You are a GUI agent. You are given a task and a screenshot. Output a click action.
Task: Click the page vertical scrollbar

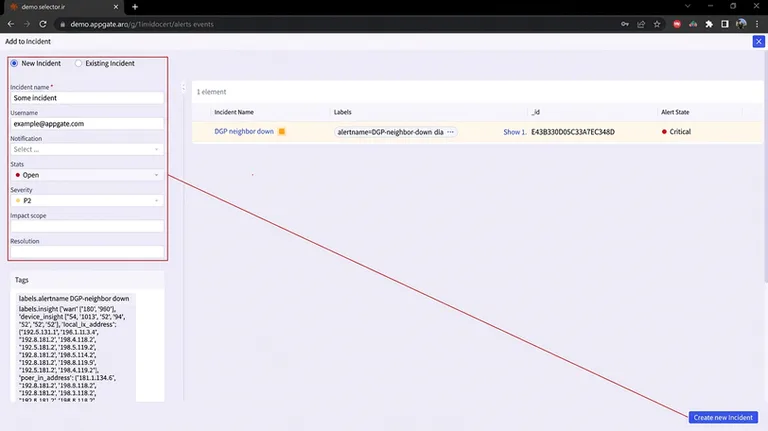766,167
